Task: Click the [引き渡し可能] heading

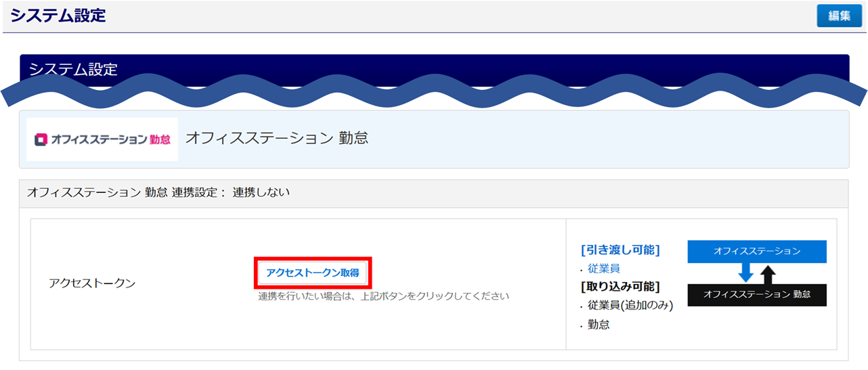Action: [x=620, y=250]
